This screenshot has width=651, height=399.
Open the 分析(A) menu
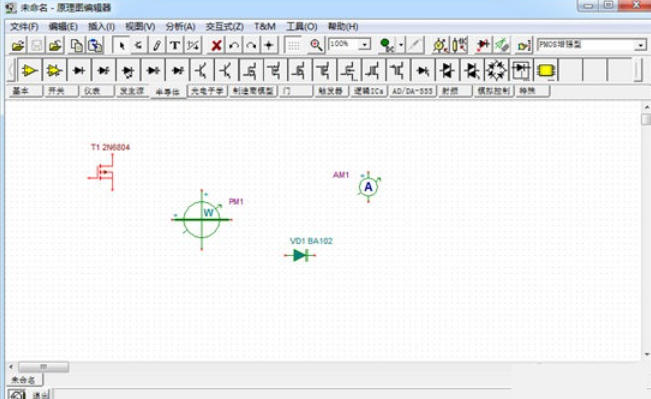(180, 27)
